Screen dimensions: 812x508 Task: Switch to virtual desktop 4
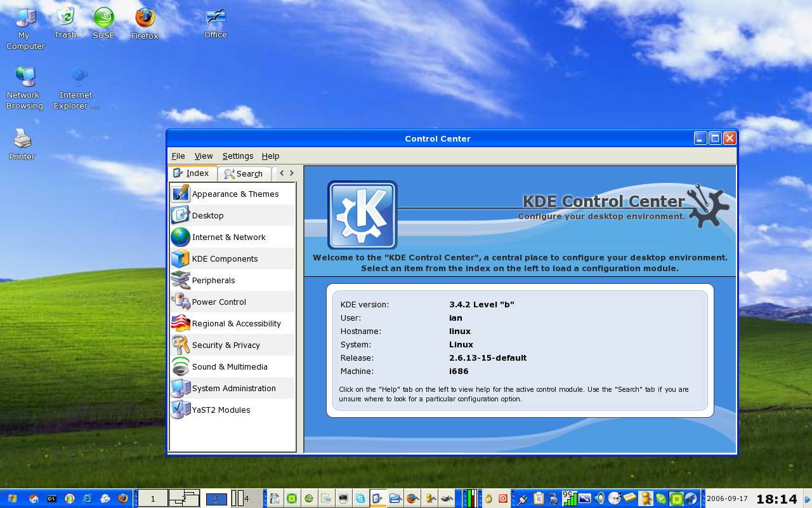click(x=247, y=499)
